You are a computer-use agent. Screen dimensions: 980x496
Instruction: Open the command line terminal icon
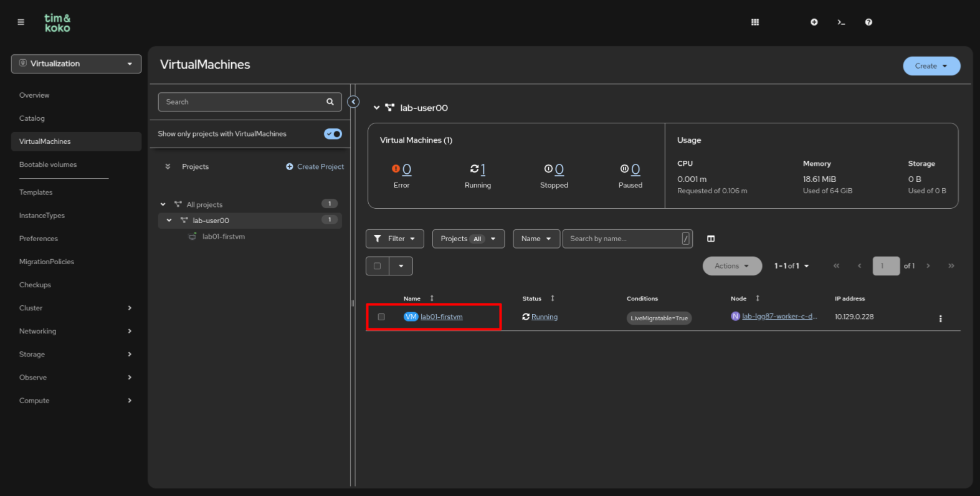point(841,22)
